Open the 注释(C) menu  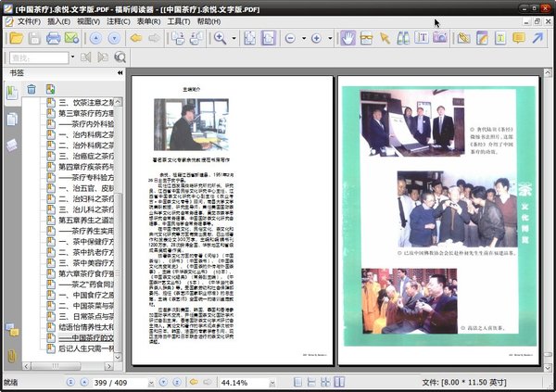click(x=119, y=20)
